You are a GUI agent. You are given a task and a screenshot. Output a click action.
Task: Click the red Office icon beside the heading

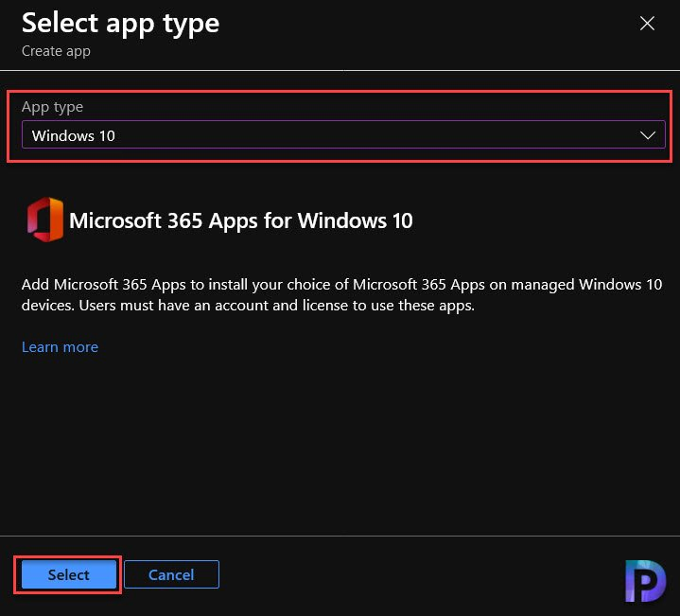[x=45, y=220]
